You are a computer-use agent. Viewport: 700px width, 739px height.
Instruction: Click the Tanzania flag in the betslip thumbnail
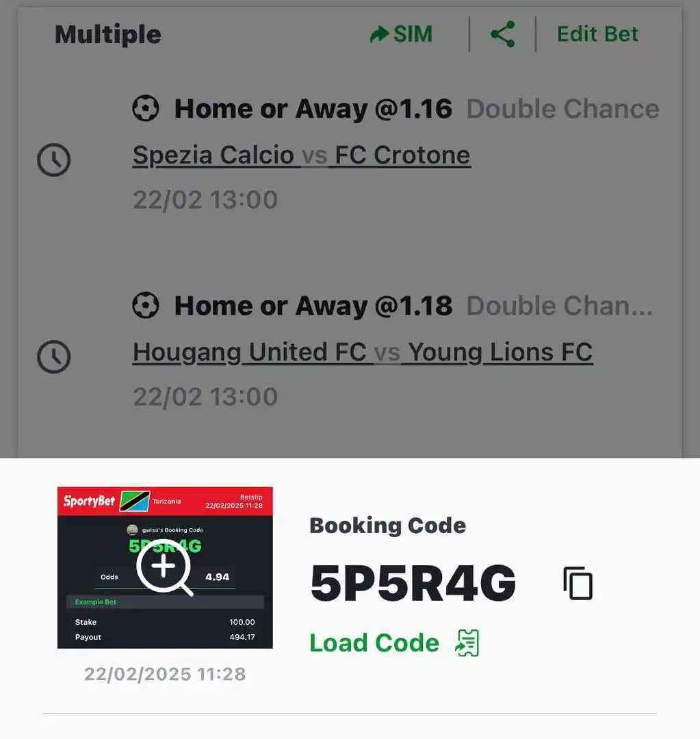point(135,501)
